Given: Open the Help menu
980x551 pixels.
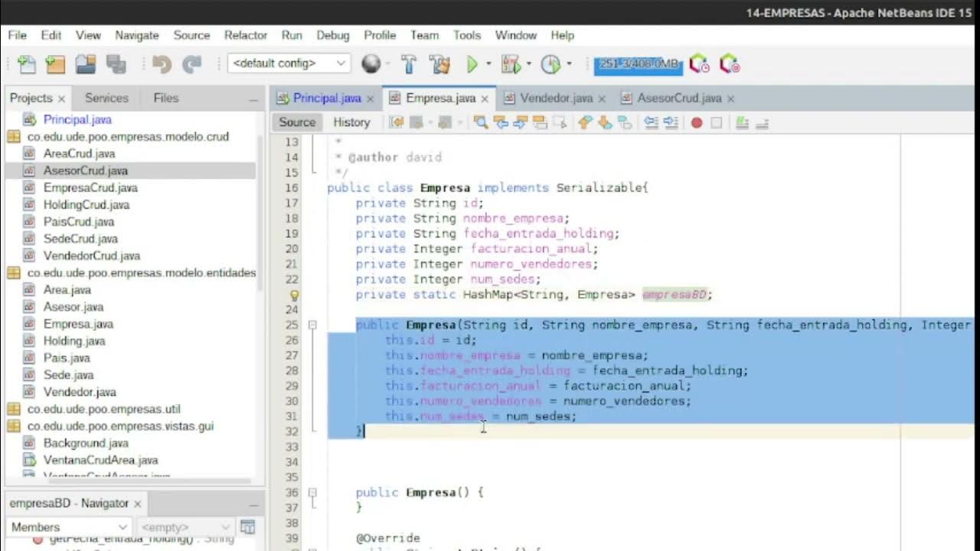Looking at the screenshot, I should pyautogui.click(x=562, y=35).
